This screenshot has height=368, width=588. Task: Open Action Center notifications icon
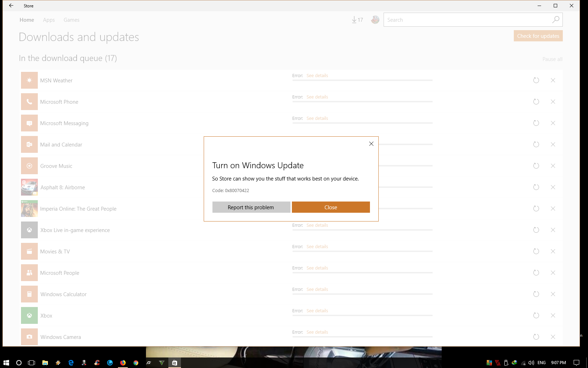click(576, 363)
